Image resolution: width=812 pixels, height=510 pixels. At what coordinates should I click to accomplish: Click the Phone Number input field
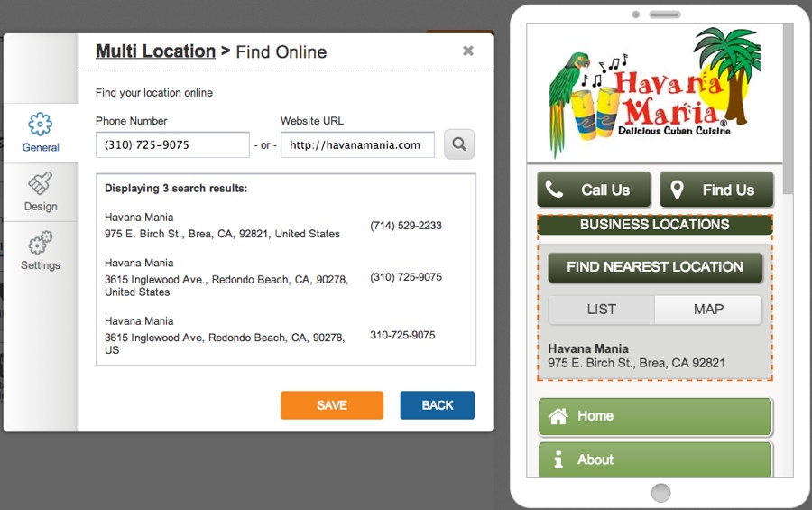click(x=172, y=144)
